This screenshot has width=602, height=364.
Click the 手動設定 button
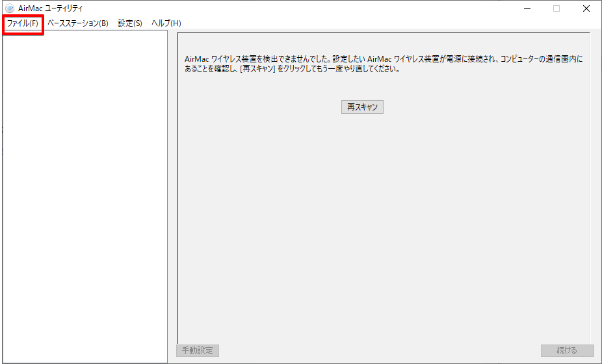(198, 350)
